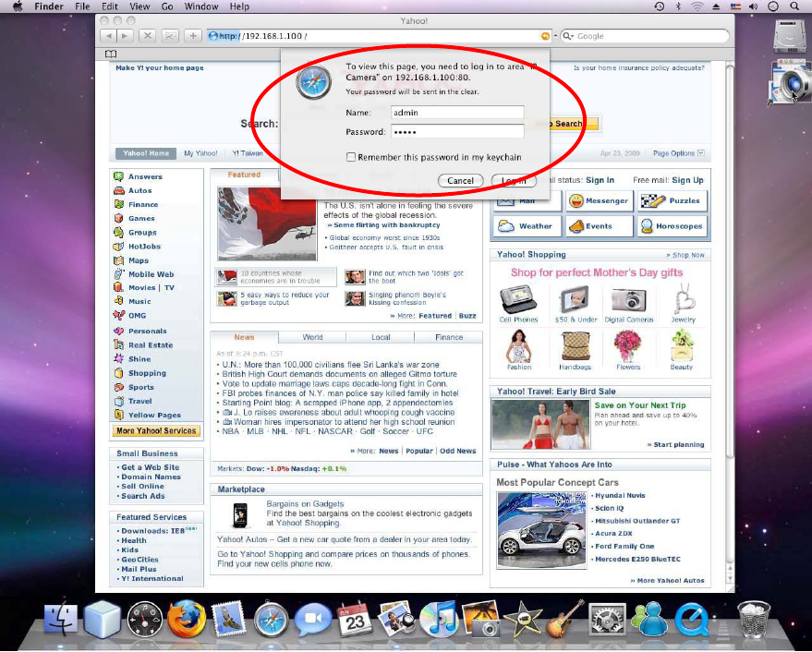812x652 pixels.
Task: Click the volume icon in menu bar
Action: pos(753,6)
